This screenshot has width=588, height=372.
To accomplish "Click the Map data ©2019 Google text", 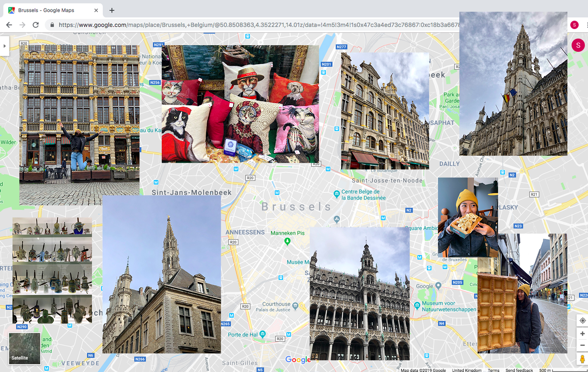I will [x=423, y=370].
